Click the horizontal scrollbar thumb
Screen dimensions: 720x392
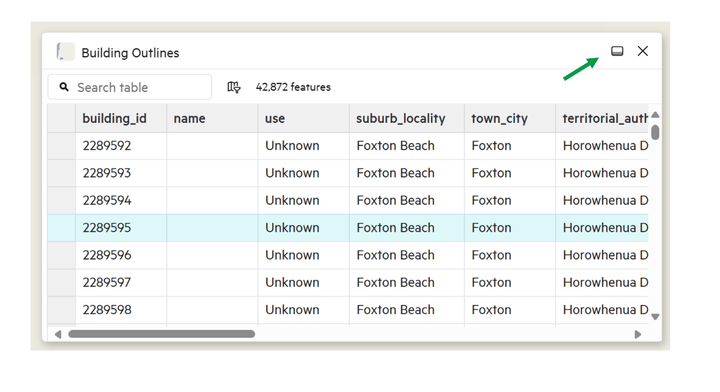162,334
